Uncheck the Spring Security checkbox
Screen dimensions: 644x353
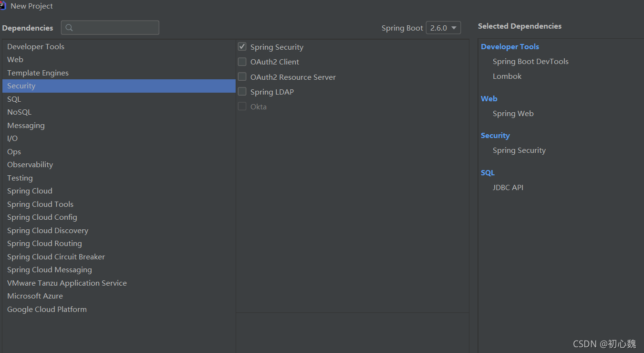(x=242, y=47)
